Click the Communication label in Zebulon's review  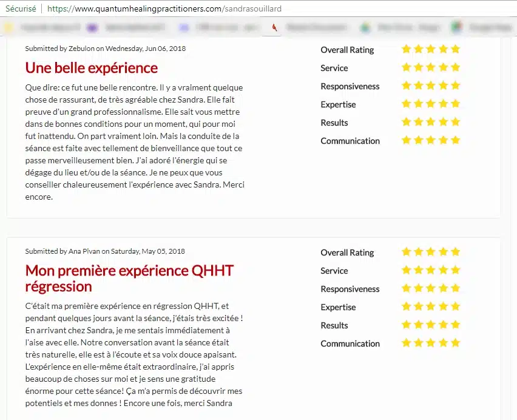coord(350,141)
